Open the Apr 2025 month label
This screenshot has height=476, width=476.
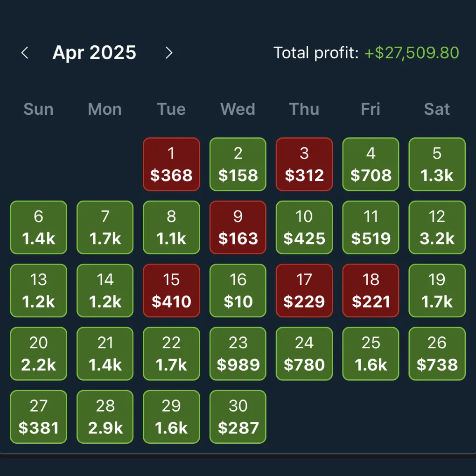point(94,53)
